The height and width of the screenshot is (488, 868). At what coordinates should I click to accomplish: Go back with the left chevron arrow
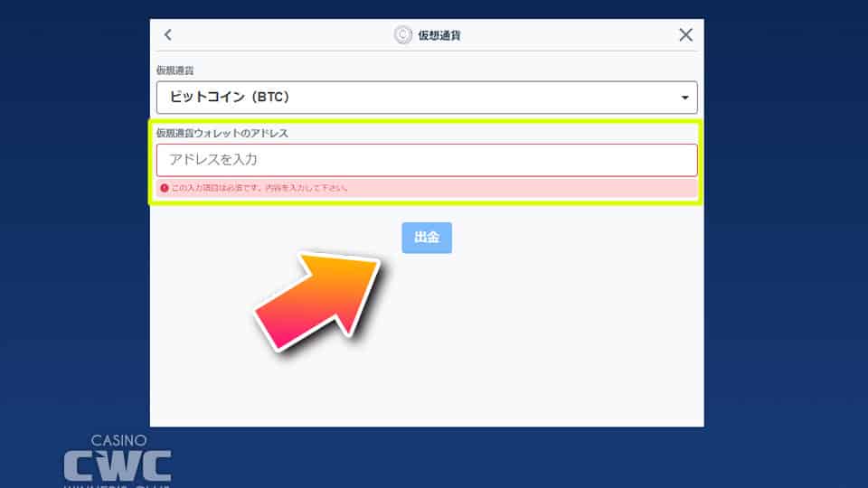168,35
